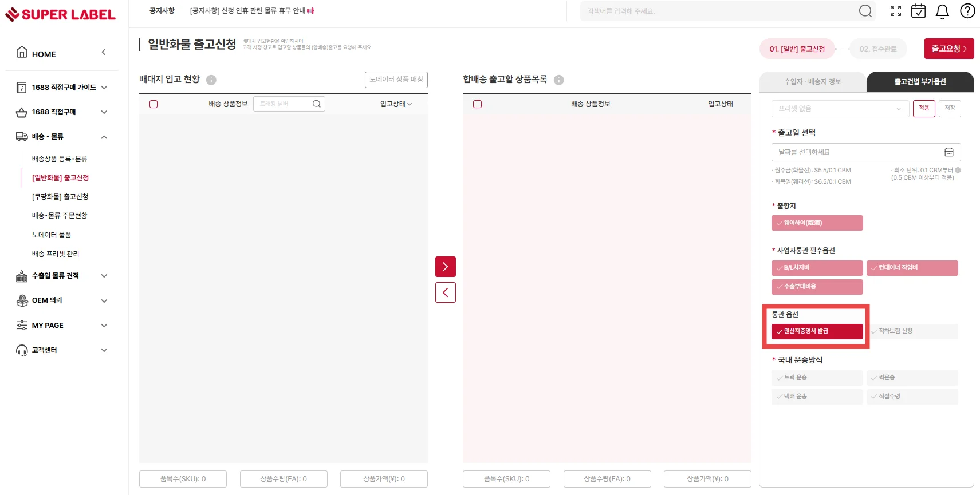Collapse the sidebar using the arrow beside HOME
980x495 pixels.
point(104,52)
